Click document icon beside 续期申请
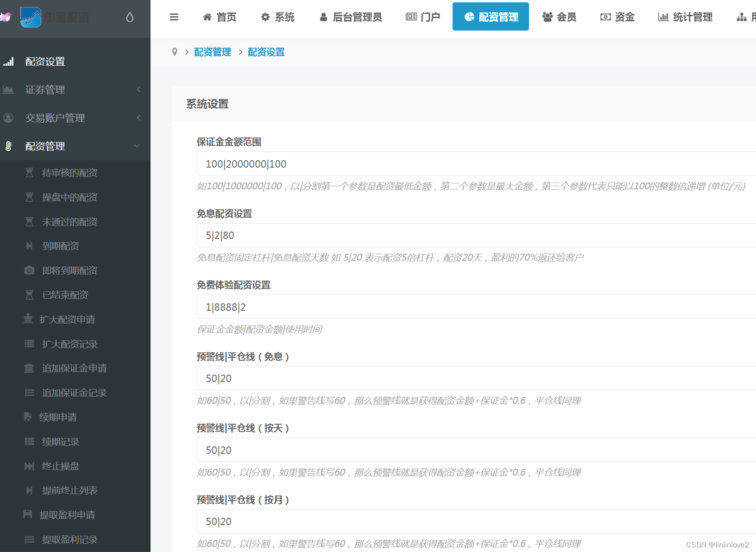Screen dimensions: 756x552 click(28, 417)
